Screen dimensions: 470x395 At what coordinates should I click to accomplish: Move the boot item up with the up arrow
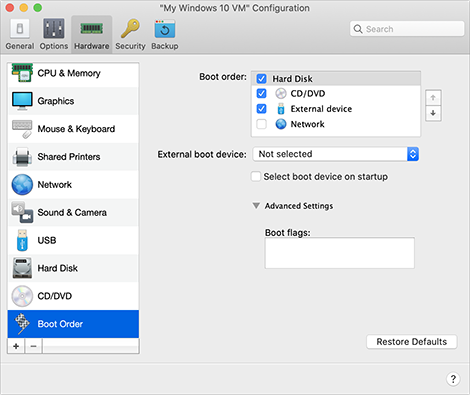(x=433, y=98)
